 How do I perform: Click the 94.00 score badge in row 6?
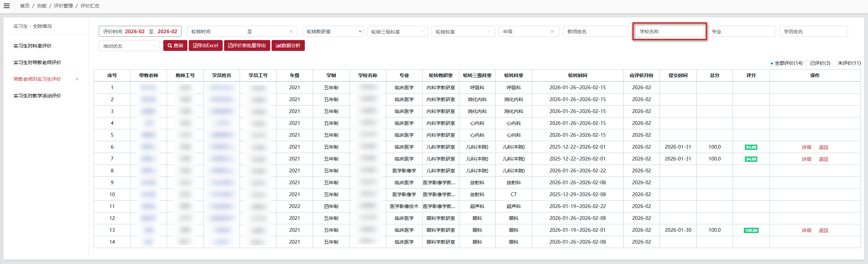(x=751, y=147)
